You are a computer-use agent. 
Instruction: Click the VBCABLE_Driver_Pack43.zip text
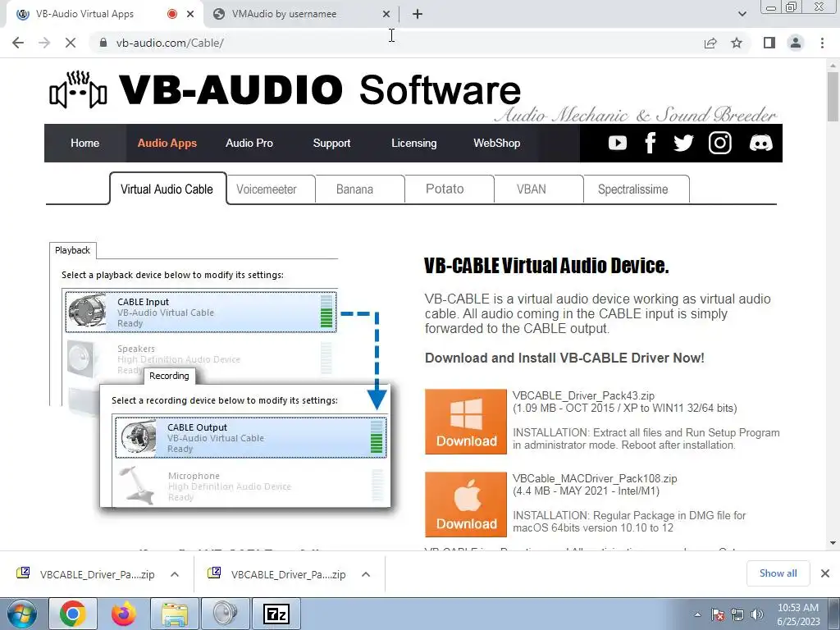583,396
